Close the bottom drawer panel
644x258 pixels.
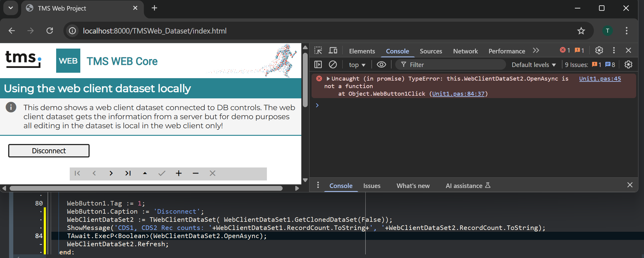click(x=630, y=185)
